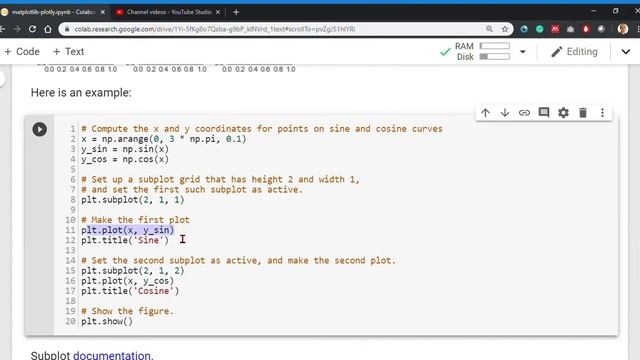Click line plt.title('Sine')

(125, 240)
